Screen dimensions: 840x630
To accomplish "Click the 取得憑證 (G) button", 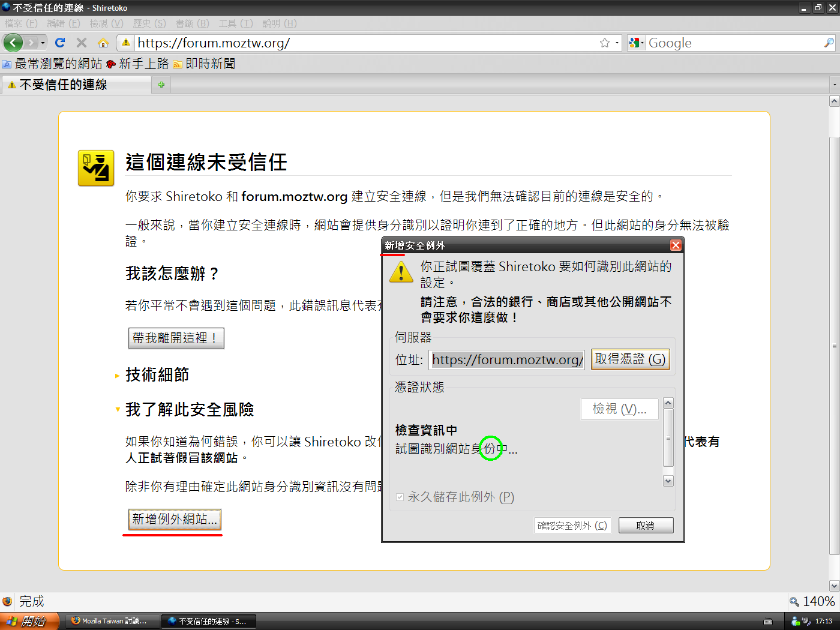I will pyautogui.click(x=629, y=359).
